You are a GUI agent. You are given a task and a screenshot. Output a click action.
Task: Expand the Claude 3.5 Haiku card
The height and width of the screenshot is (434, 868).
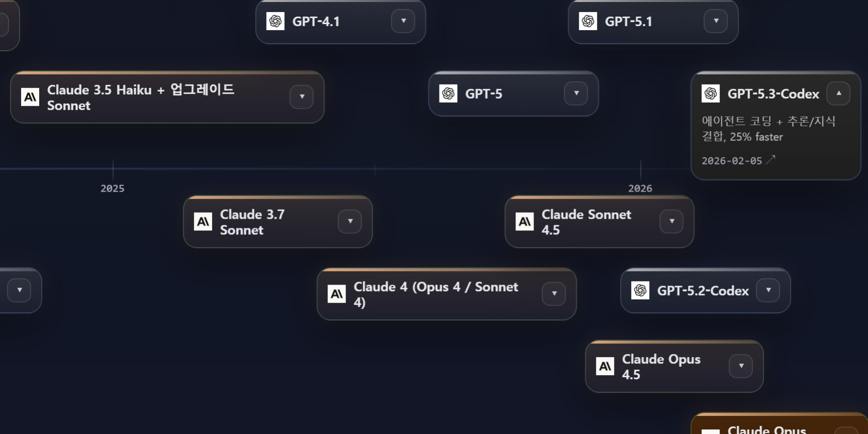tap(302, 97)
